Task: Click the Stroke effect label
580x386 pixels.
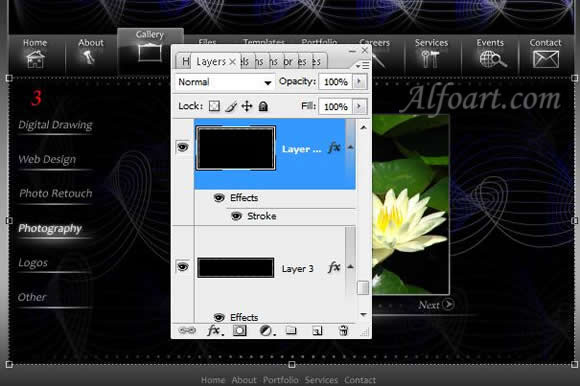Action: click(262, 216)
